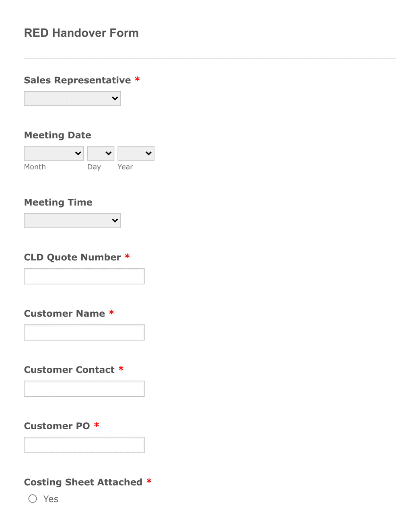Click the Customer PO text box
Screen dimensions: 420x517
[84, 445]
